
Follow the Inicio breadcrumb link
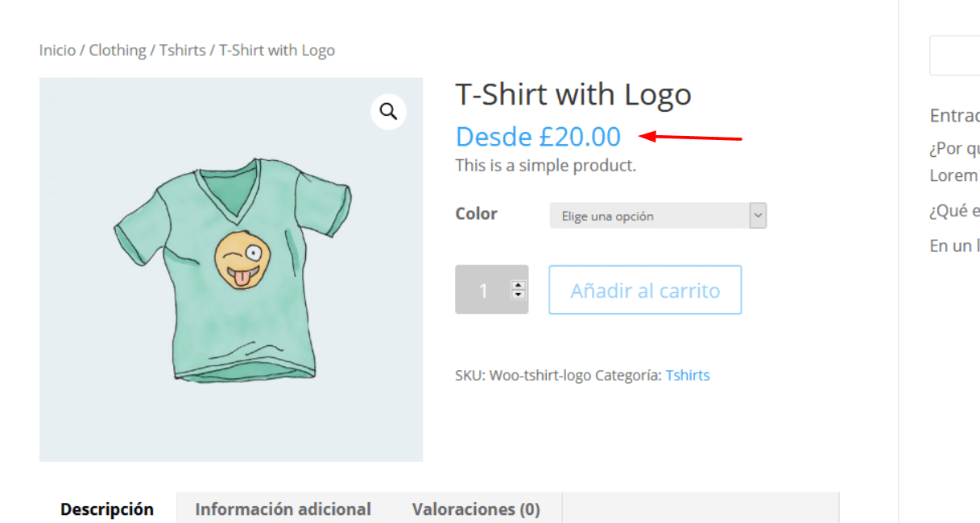coord(57,50)
